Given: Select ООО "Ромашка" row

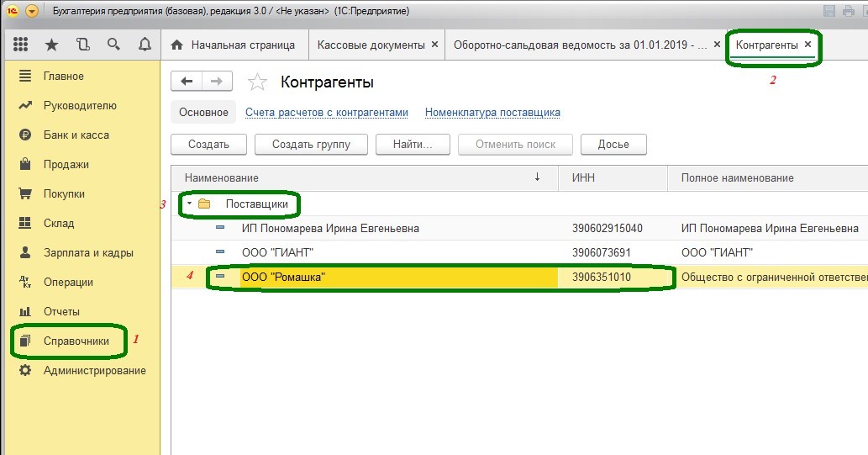Looking at the screenshot, I should tap(519, 277).
